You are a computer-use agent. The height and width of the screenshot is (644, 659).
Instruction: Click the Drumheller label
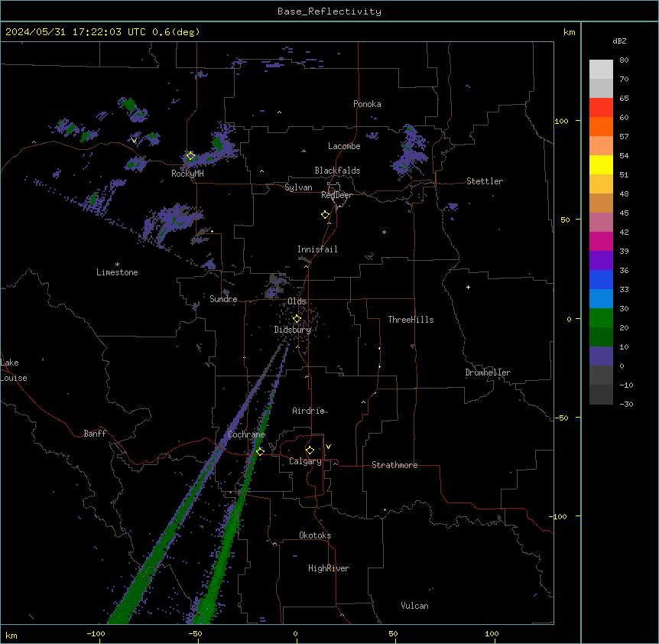488,372
